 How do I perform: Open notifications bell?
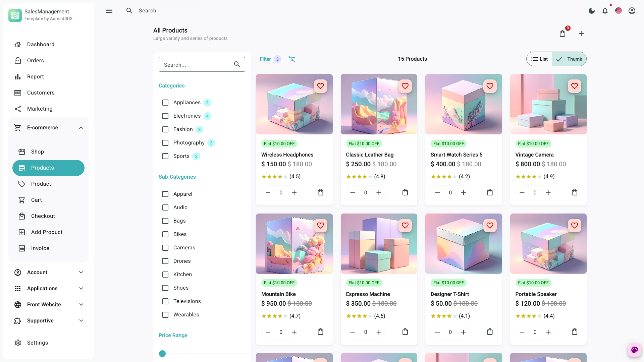coord(605,11)
